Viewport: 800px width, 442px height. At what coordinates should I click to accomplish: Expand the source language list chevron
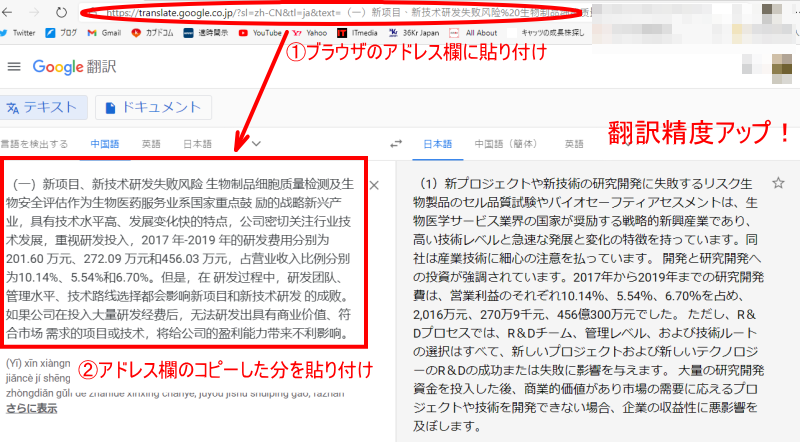click(x=256, y=144)
